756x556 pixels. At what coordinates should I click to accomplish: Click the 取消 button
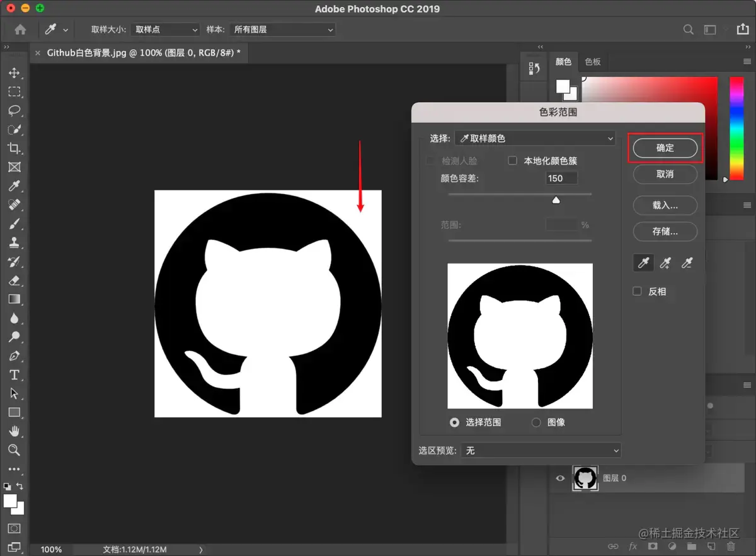coord(665,174)
